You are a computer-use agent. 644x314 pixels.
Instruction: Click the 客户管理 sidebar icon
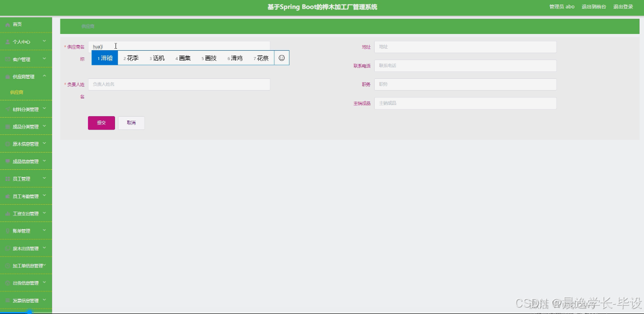click(x=7, y=59)
